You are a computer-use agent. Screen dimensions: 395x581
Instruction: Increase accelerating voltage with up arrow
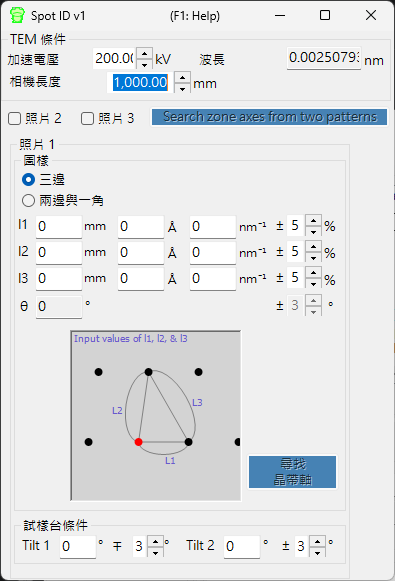pos(145,53)
